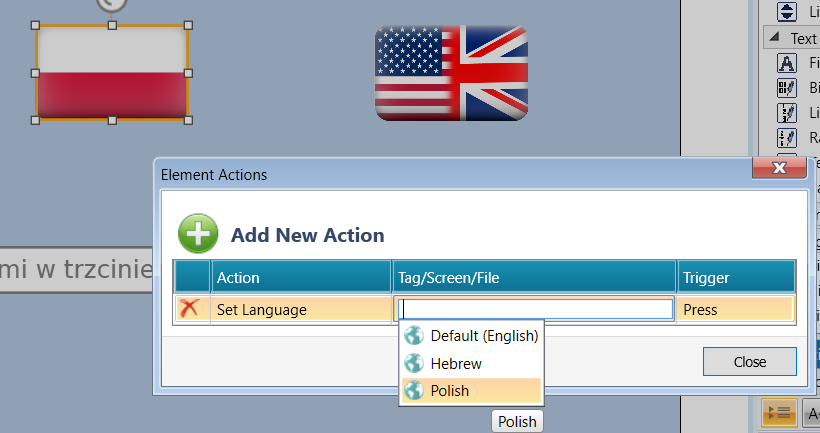Close the Element Actions dialog with Close button

pyautogui.click(x=749, y=361)
